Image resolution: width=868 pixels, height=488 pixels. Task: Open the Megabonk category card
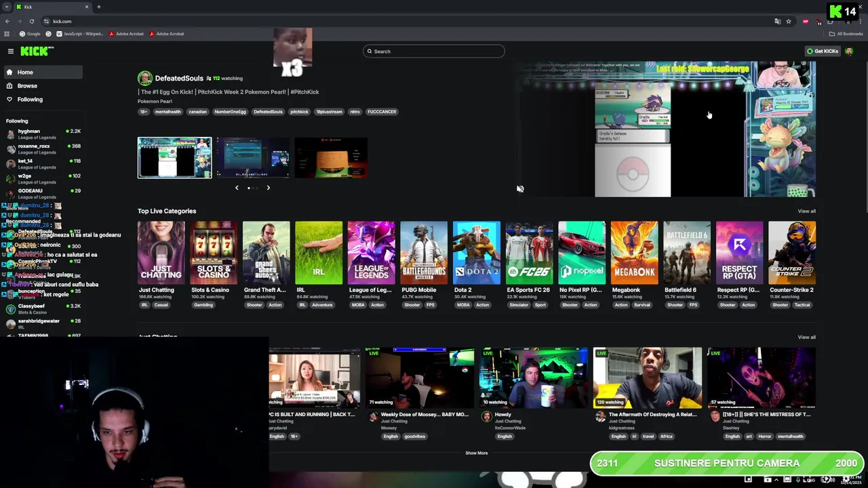coord(634,253)
